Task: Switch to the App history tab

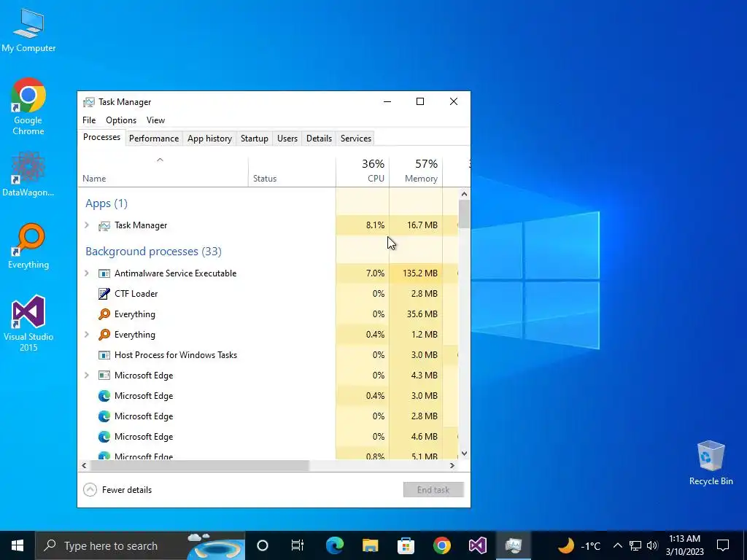Action: (209, 138)
